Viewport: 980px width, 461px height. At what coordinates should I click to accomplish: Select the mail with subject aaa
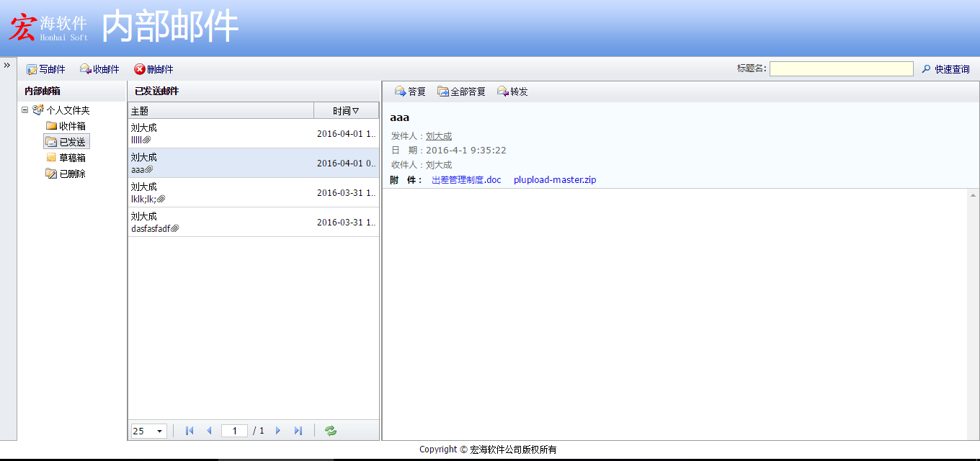click(x=253, y=163)
